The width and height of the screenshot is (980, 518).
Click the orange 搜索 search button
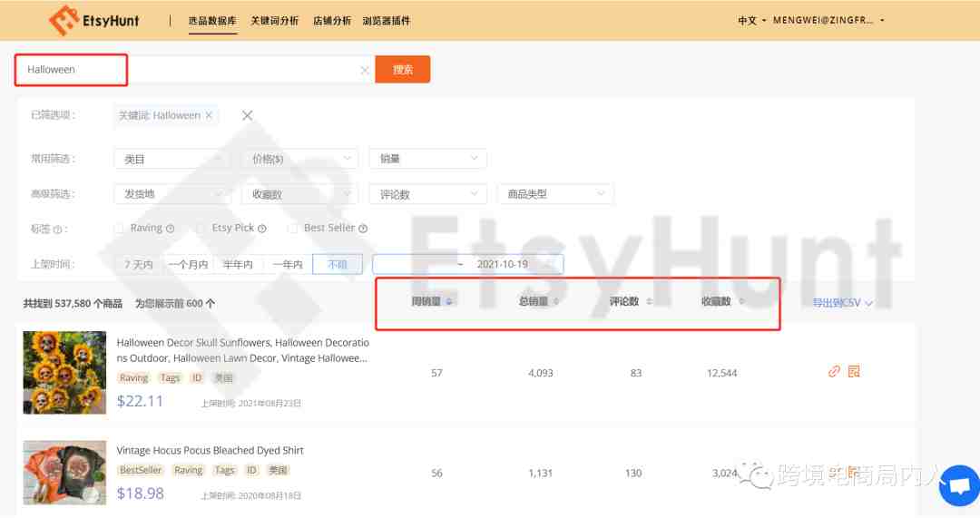coord(403,69)
